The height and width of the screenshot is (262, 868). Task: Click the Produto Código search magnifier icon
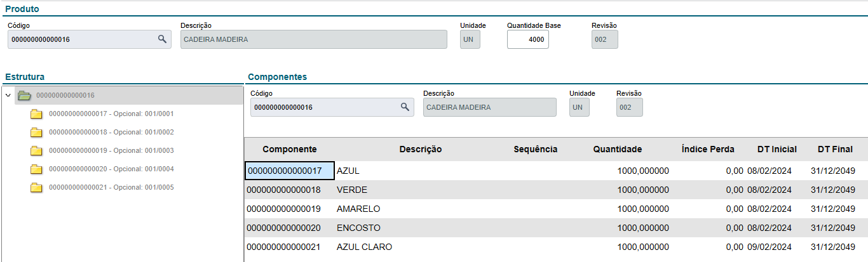click(162, 39)
